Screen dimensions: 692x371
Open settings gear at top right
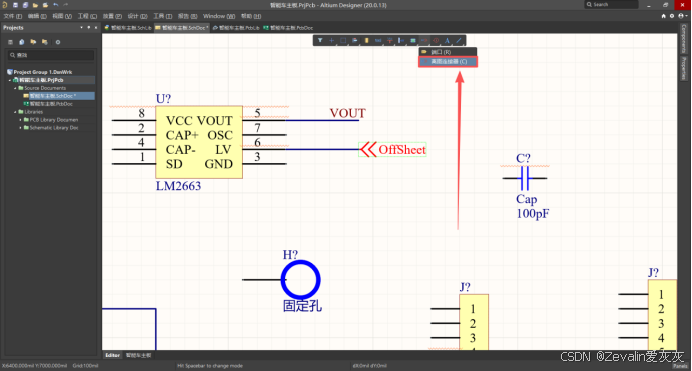tap(672, 16)
